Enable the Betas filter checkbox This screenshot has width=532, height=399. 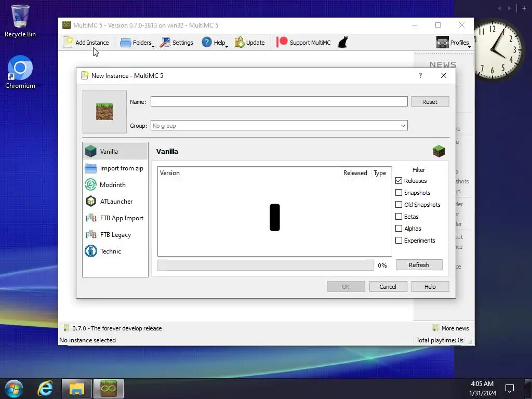click(398, 217)
